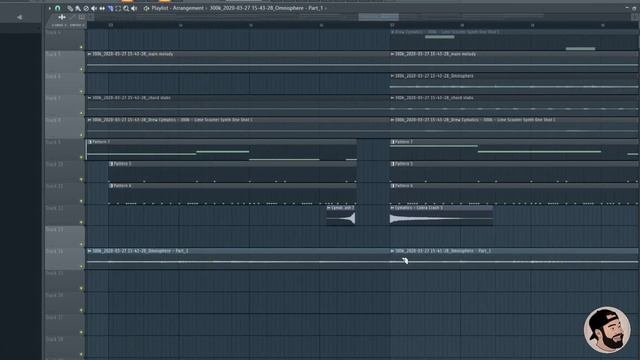This screenshot has width=640, height=360.
Task: Click the cartoon avatar thumbnail
Action: [x=607, y=330]
